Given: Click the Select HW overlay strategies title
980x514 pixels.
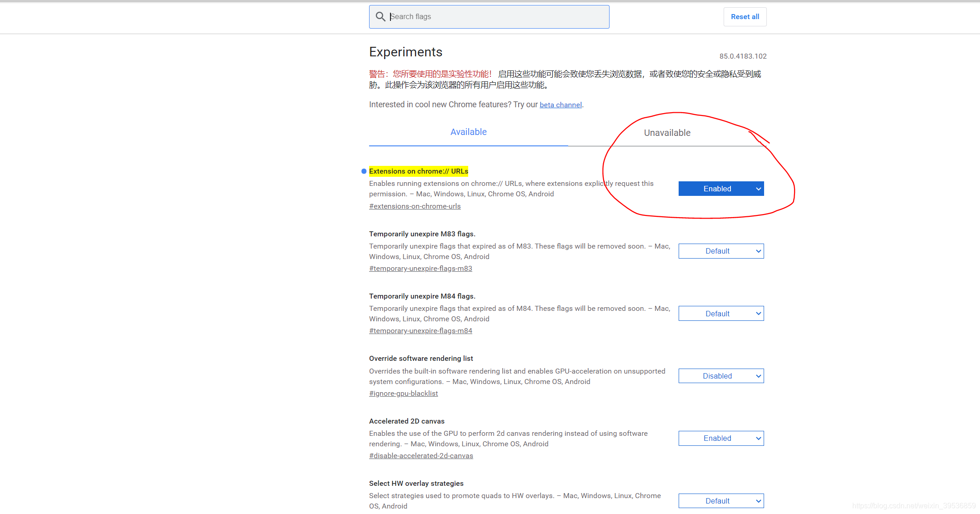Looking at the screenshot, I should click(x=416, y=484).
